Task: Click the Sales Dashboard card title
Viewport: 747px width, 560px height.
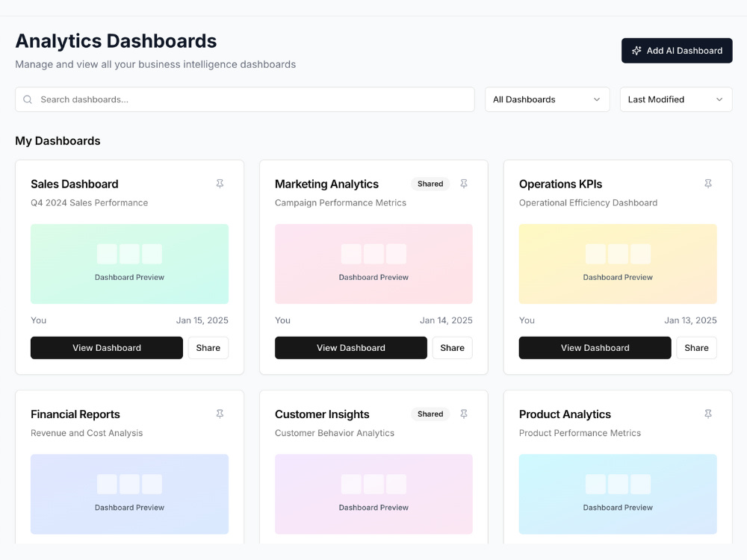Action: click(75, 184)
